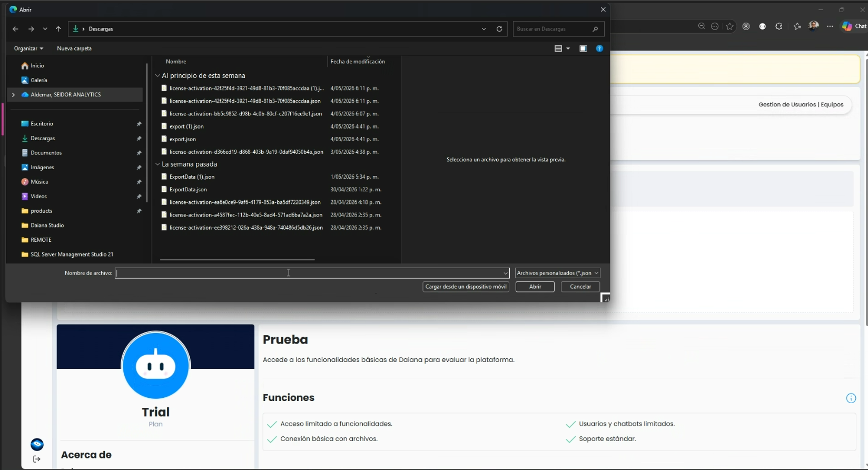The image size is (868, 470).
Task: Open the Organizar dropdown menu
Action: [x=28, y=48]
